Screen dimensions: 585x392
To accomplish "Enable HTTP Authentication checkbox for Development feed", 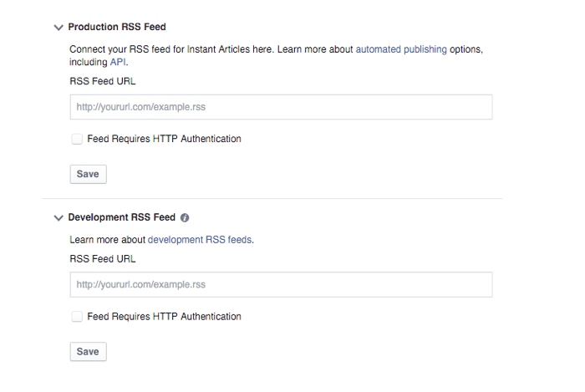I will click(77, 317).
